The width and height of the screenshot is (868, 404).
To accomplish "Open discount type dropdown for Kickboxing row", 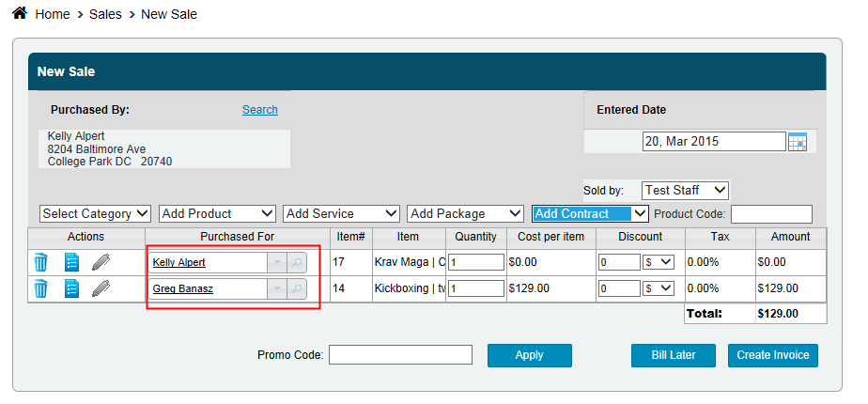I will click(x=659, y=288).
